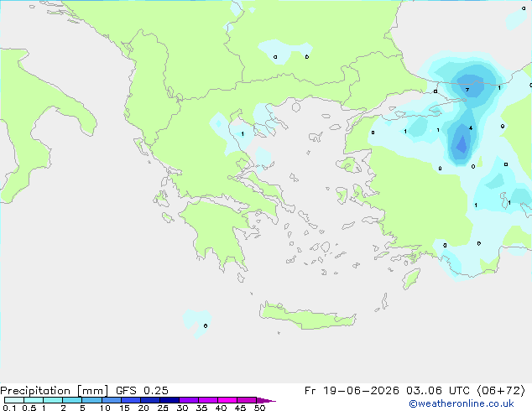Click the 45 to 50 mm legend swatch
Screen dimensions: 532x411
[x=247, y=400]
